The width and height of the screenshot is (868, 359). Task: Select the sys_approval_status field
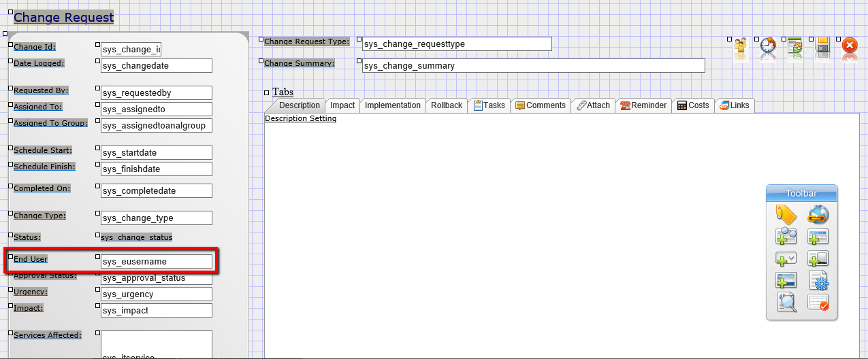[157, 278]
